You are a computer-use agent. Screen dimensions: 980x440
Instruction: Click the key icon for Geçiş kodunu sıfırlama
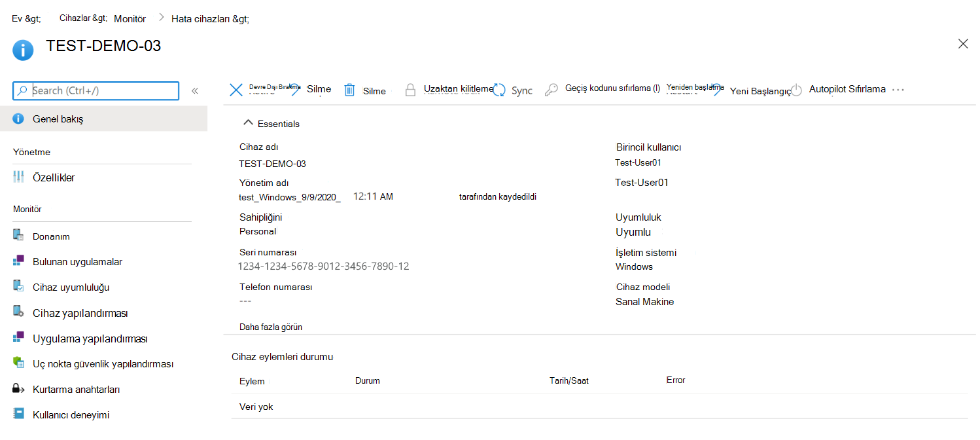pyautogui.click(x=551, y=90)
